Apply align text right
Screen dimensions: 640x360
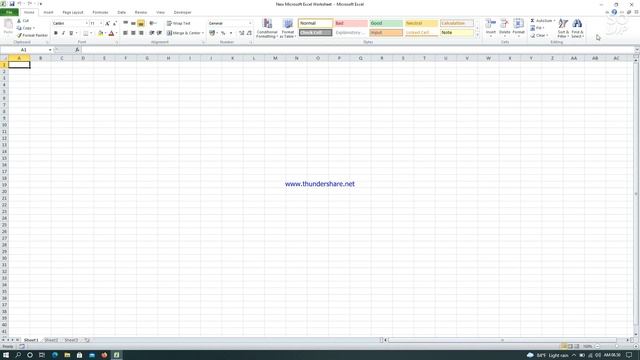pos(141,33)
